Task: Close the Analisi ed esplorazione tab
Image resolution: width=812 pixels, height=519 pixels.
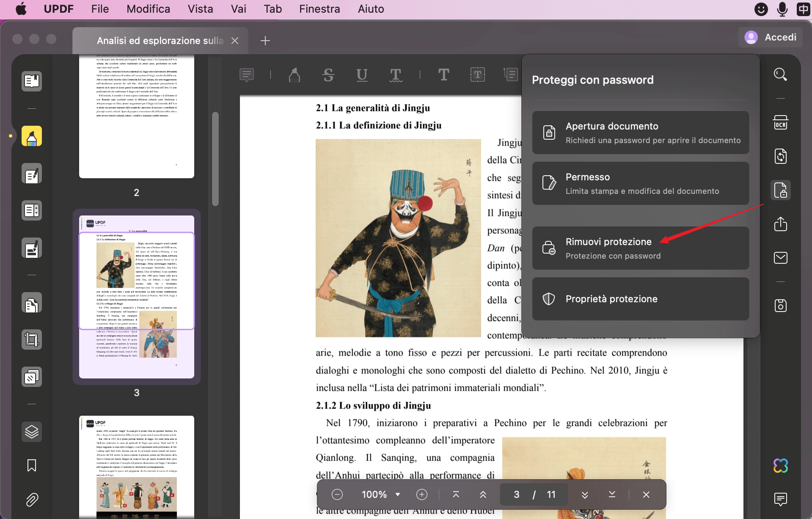Action: tap(235, 41)
